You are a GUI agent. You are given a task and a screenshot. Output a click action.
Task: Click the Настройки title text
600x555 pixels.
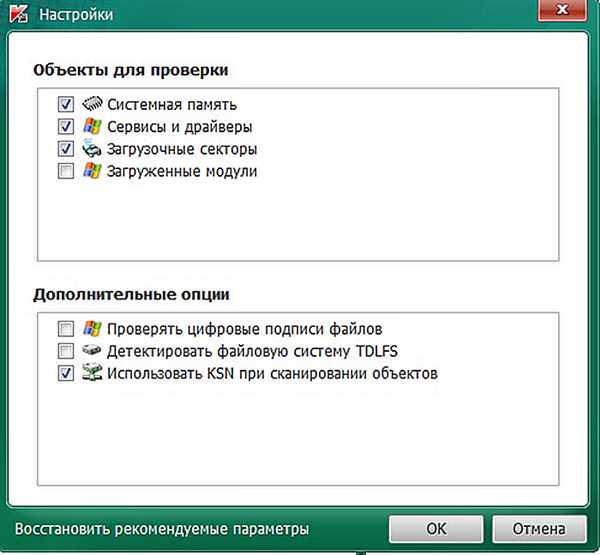(x=76, y=15)
